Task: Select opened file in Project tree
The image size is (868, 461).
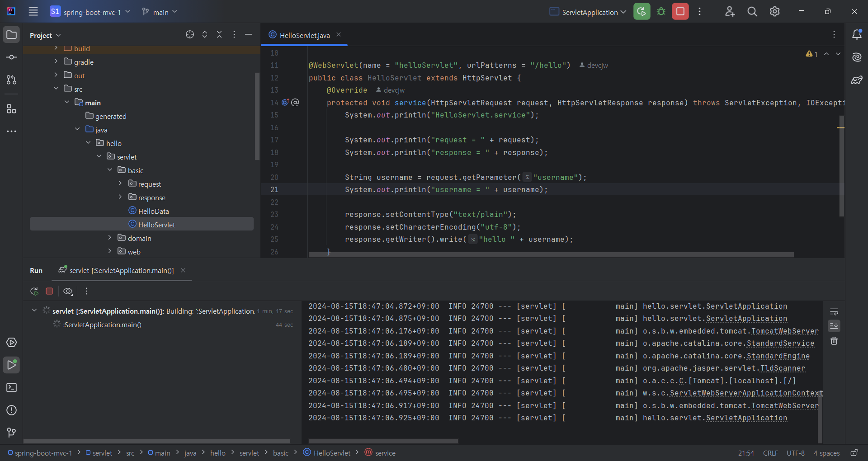Action: [190, 35]
